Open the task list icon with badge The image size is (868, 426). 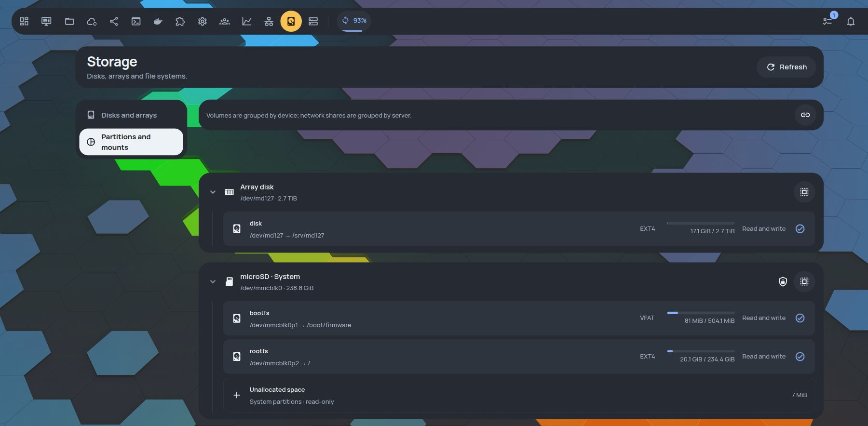pyautogui.click(x=827, y=21)
